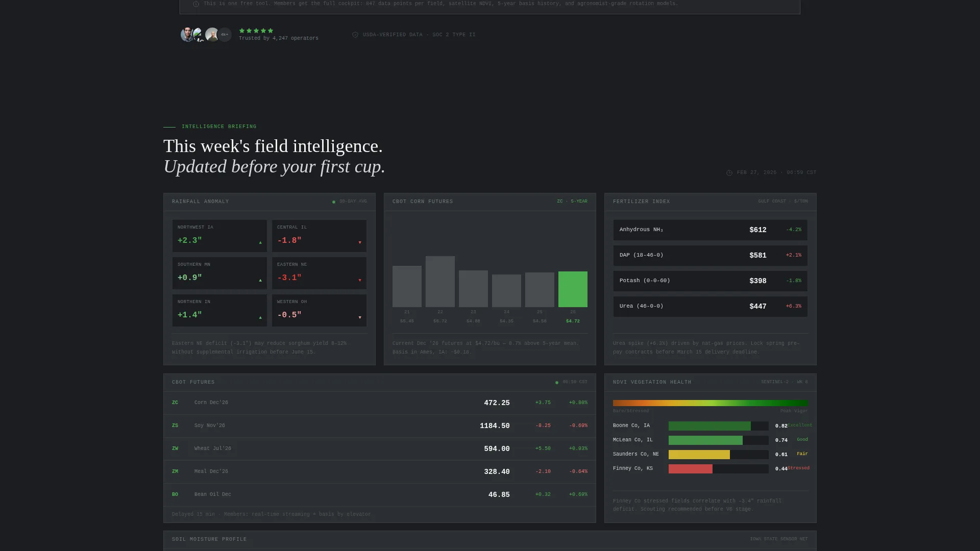980x551 pixels.
Task: Click the clock icon beside Feb 27 timestamp
Action: [729, 173]
